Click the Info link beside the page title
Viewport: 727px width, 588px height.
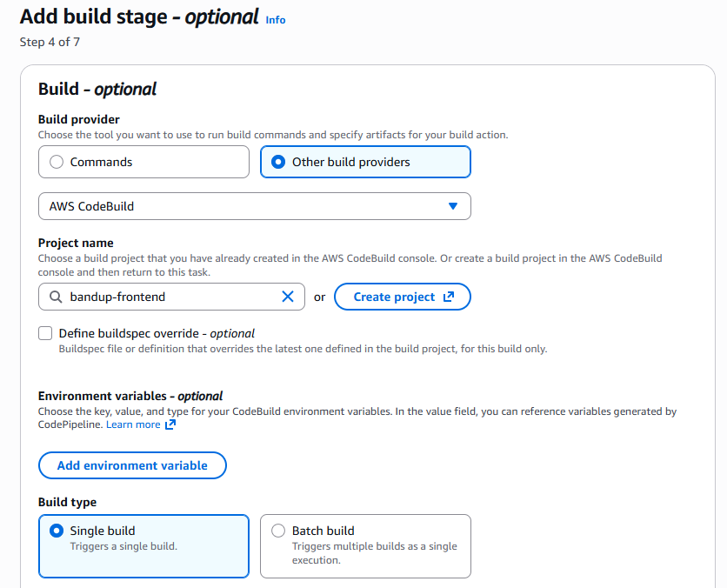point(276,20)
